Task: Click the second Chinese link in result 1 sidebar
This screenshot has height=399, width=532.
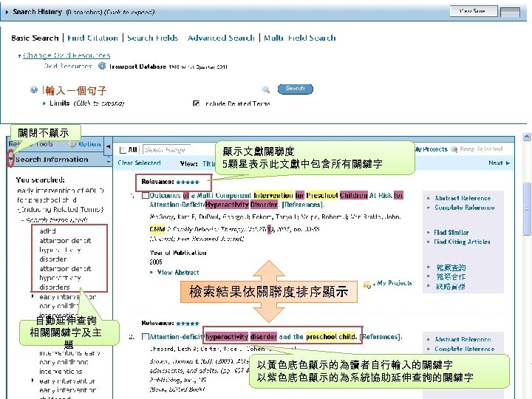Action: (451, 277)
